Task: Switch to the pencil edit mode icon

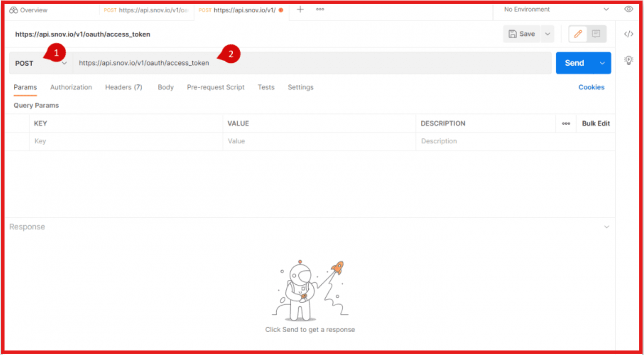Action: 578,34
